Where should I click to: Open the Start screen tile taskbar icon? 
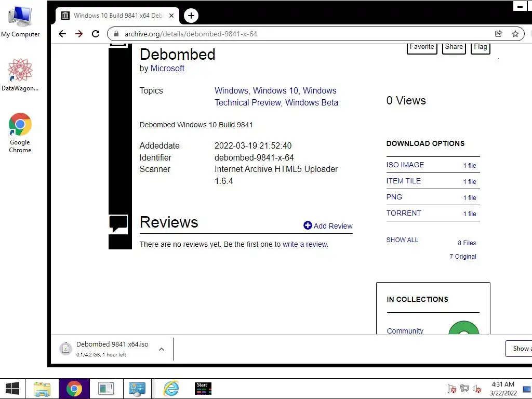click(203, 389)
